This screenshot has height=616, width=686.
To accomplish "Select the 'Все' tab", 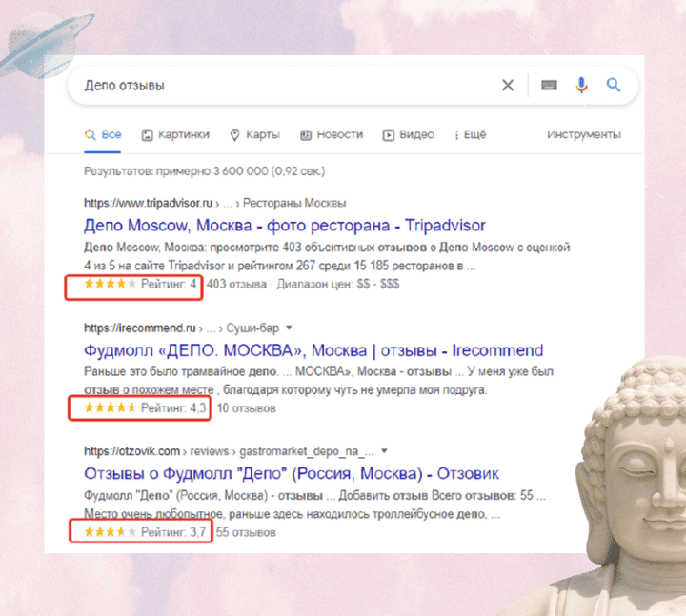I will tap(103, 134).
